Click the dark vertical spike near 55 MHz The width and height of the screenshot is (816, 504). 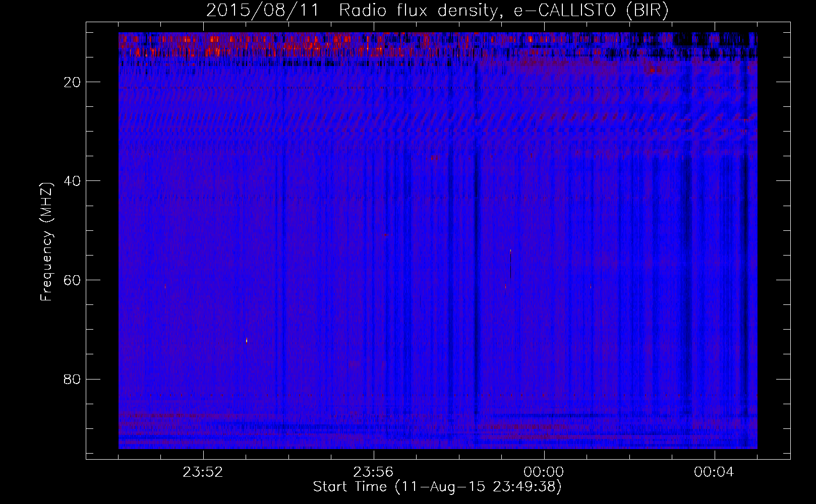[510, 264]
